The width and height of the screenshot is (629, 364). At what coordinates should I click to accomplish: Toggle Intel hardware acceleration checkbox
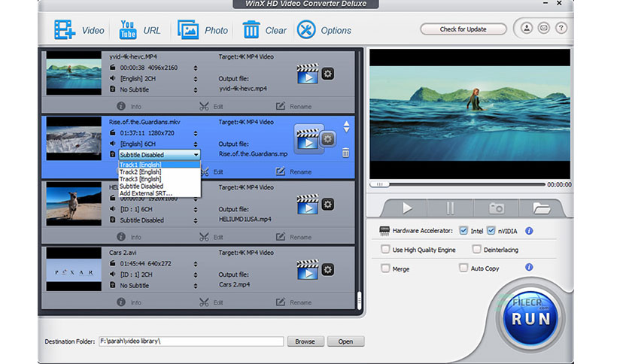[463, 230]
